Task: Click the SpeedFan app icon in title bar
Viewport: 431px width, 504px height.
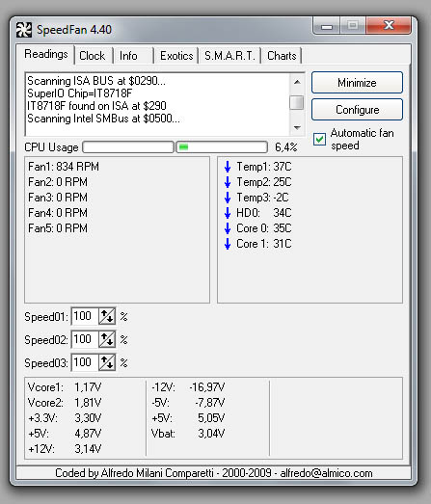Action: (x=24, y=30)
